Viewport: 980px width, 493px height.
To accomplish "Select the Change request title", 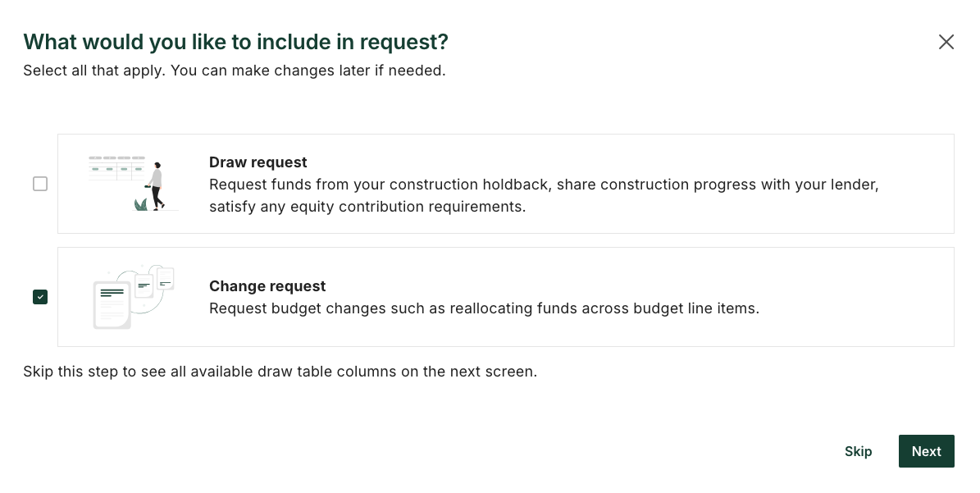I will pos(267,286).
